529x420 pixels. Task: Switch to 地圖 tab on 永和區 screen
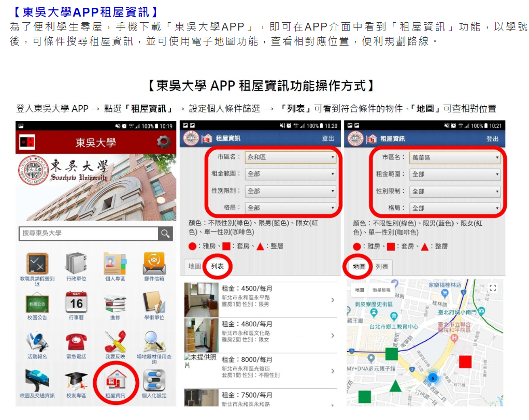coord(194,266)
